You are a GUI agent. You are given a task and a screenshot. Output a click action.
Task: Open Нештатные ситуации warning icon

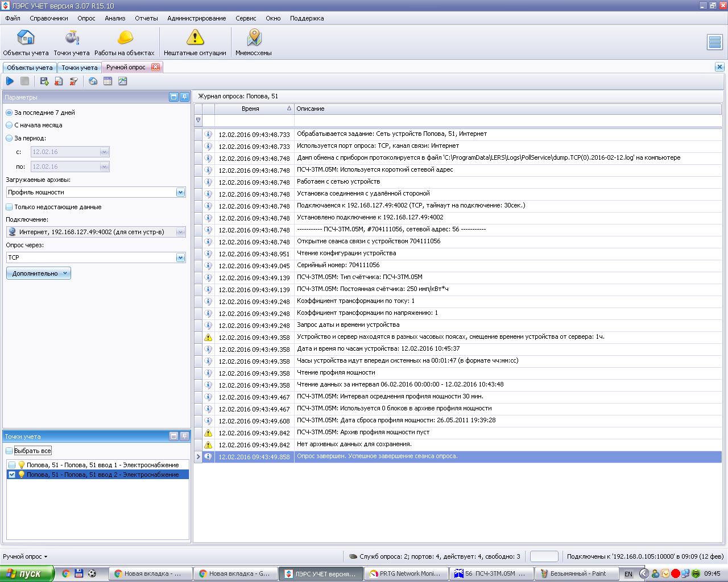(195, 43)
